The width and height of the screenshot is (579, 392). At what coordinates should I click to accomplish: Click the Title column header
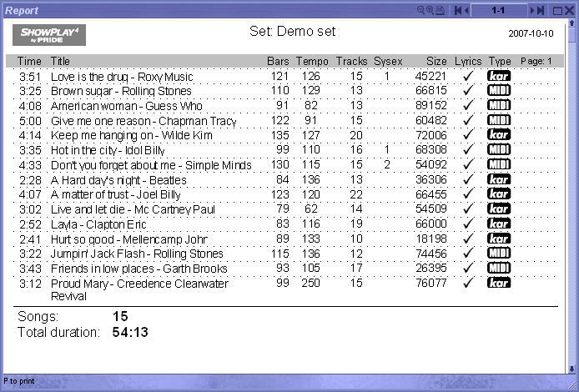coord(60,61)
